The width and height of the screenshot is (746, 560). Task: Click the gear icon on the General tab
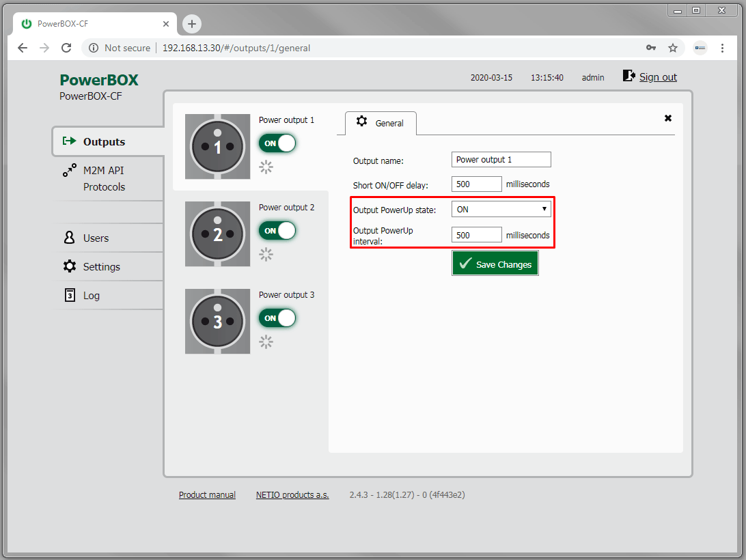click(361, 122)
